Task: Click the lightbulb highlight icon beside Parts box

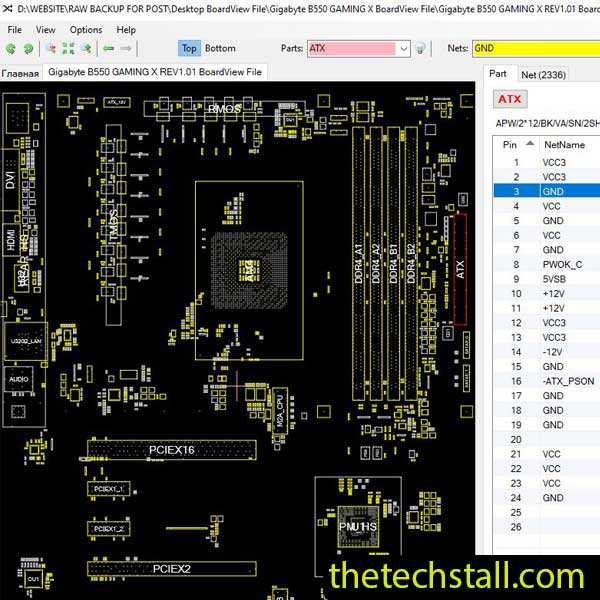Action: pos(421,49)
